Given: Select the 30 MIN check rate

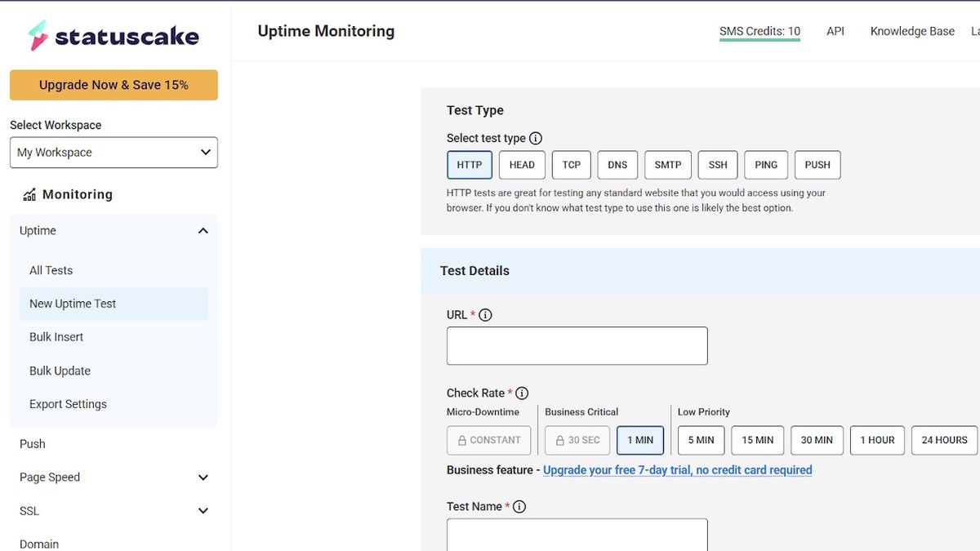Looking at the screenshot, I should pos(817,440).
